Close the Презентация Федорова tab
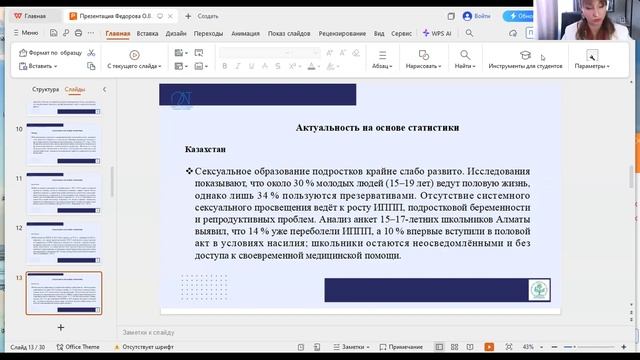Viewport: 640px width, 360px height. click(x=170, y=16)
